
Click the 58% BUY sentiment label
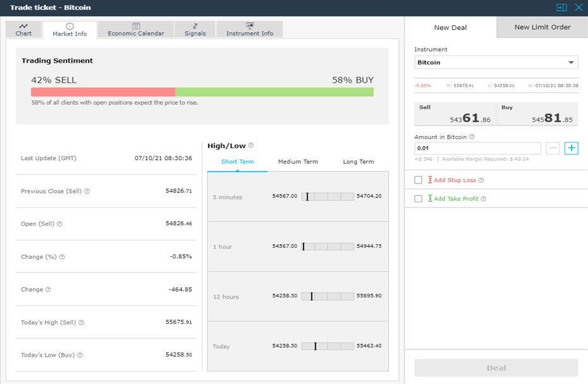(353, 80)
